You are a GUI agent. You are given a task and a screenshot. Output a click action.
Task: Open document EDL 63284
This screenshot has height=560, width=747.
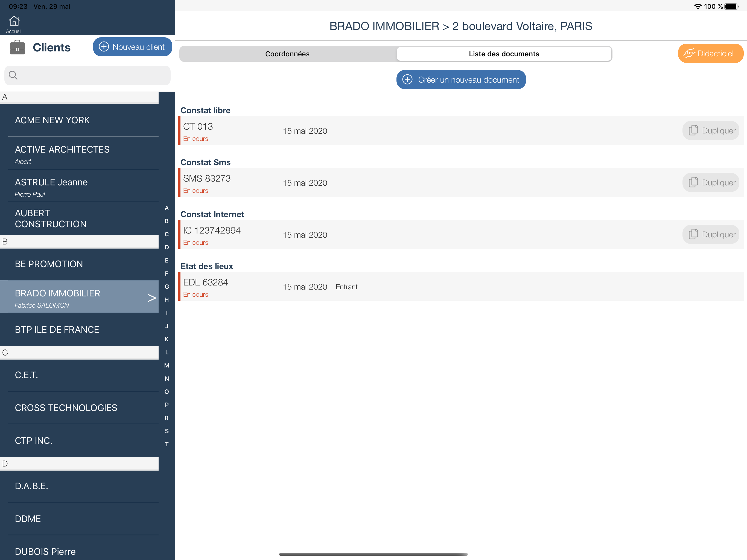461,287
